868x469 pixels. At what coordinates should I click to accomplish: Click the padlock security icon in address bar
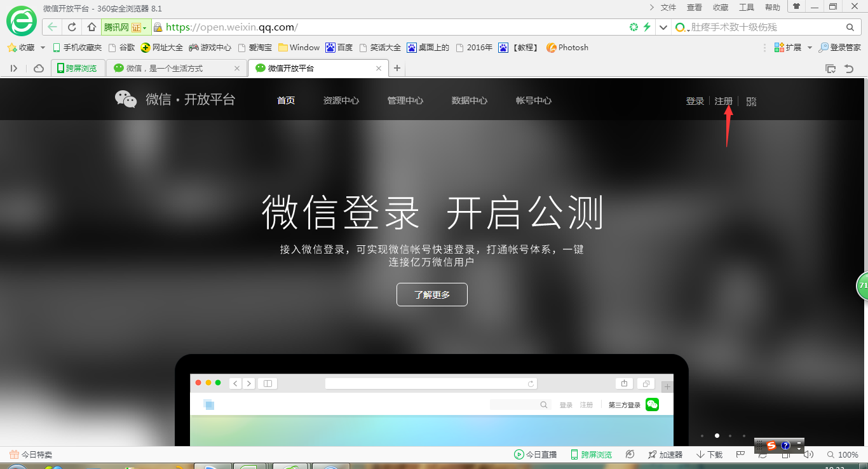pyautogui.click(x=158, y=27)
